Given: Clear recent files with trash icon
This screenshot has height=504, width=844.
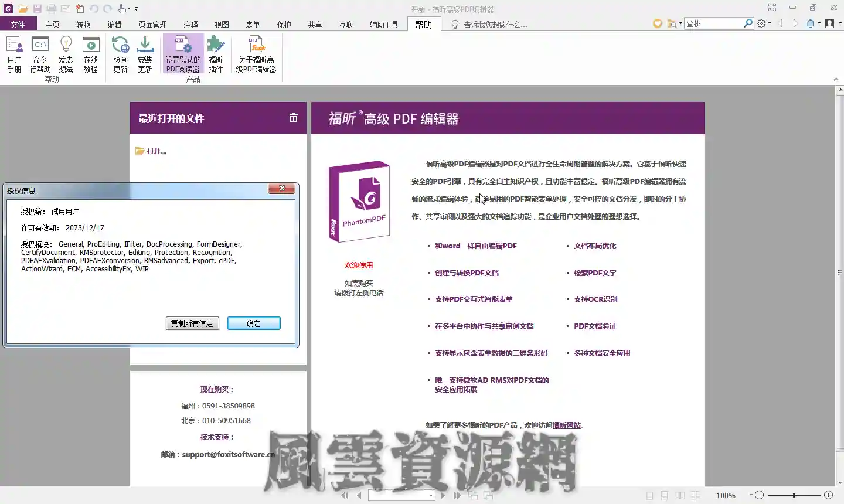Looking at the screenshot, I should tap(294, 118).
